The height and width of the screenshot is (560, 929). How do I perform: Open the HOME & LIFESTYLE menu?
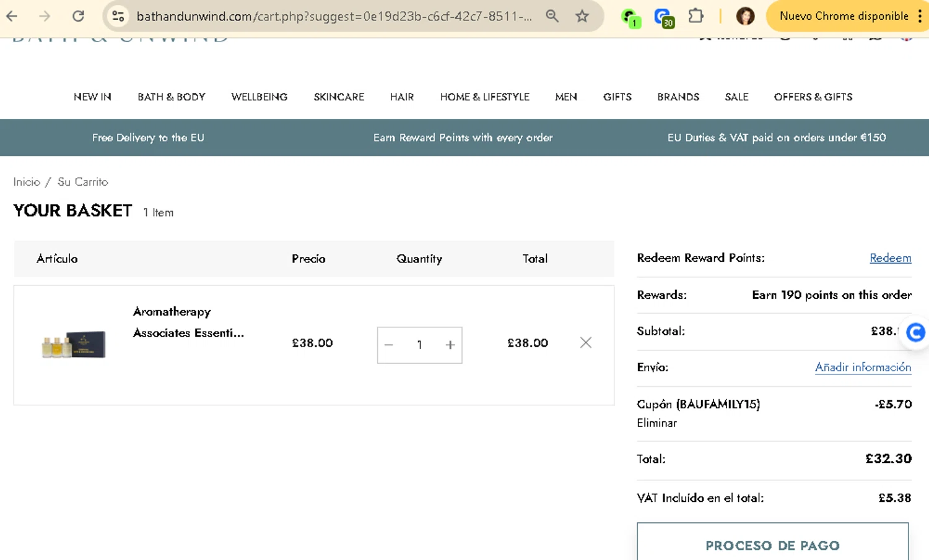[x=485, y=97]
